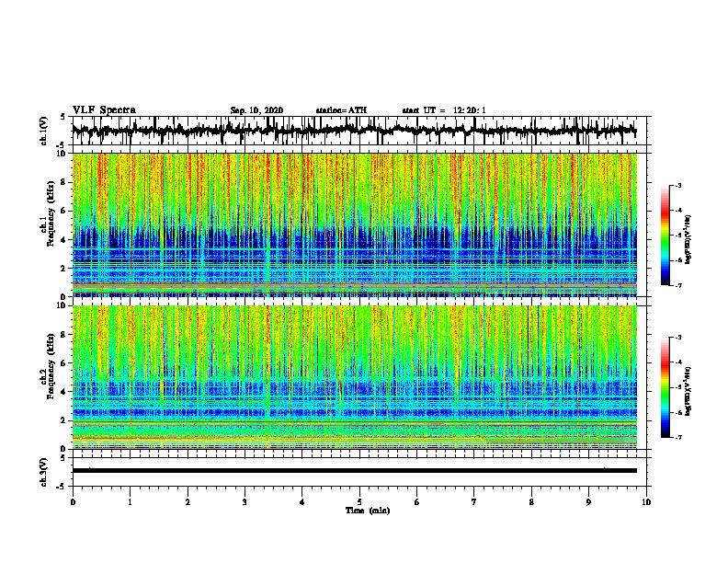Image resolution: width=728 pixels, height=563 pixels.
Task: Click the "2" tick on ch.1 frequency axis
Action: pyautogui.click(x=64, y=268)
